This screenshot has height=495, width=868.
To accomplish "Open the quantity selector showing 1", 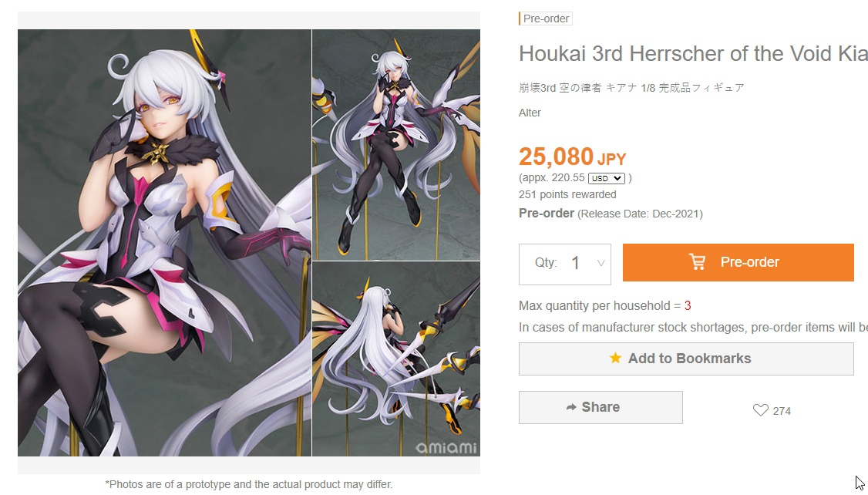I will coord(564,264).
